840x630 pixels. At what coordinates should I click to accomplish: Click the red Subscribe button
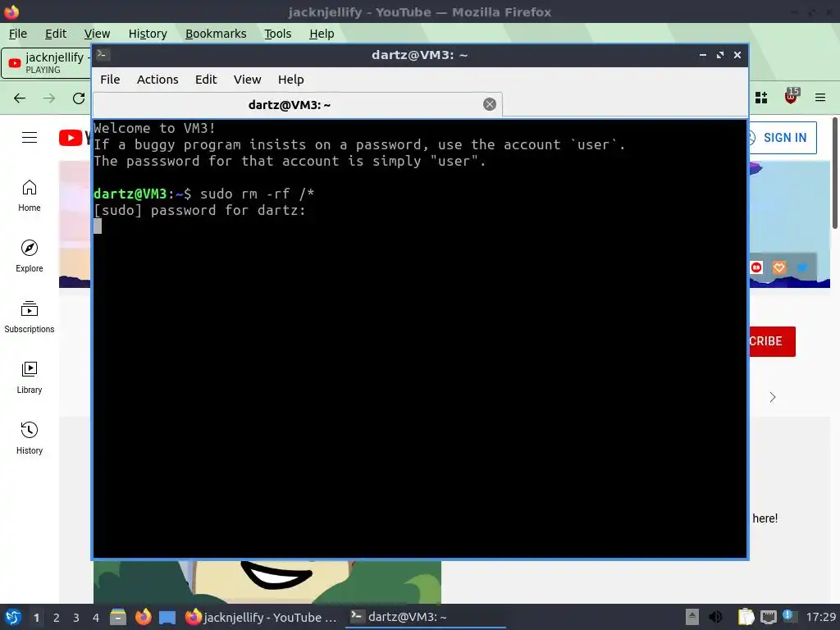(772, 341)
